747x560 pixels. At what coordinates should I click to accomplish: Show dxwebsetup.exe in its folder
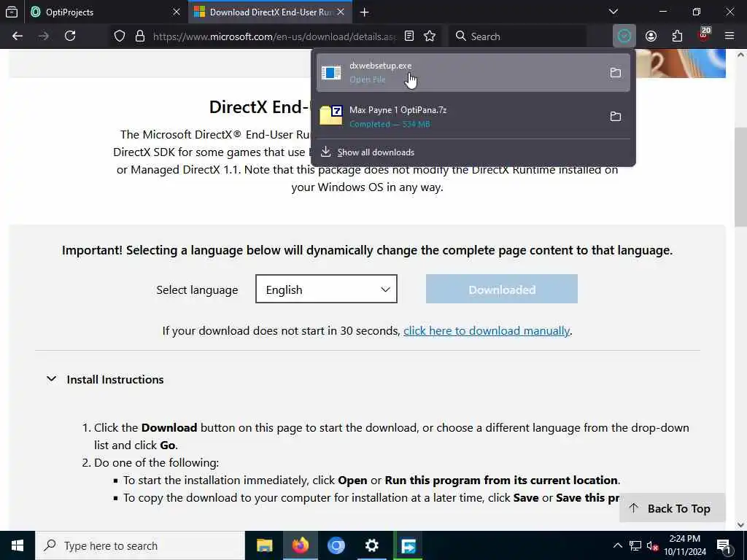[x=616, y=72]
